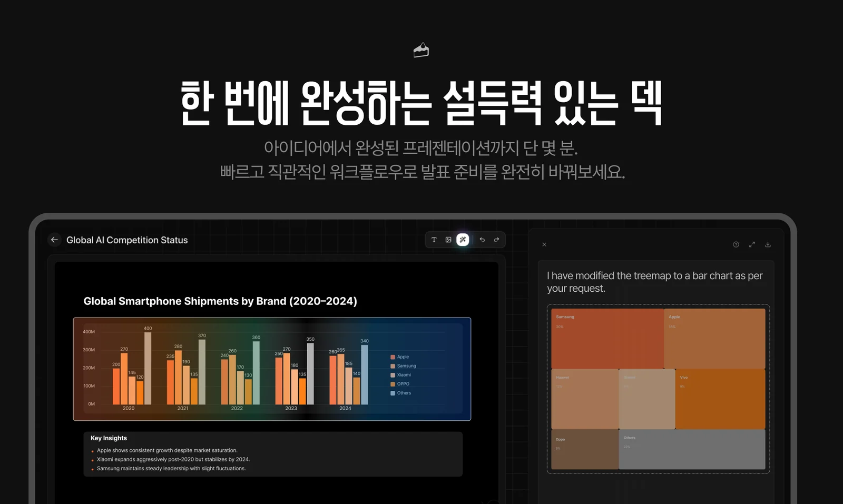
Task: Click the cake logo at top
Action: point(421,50)
